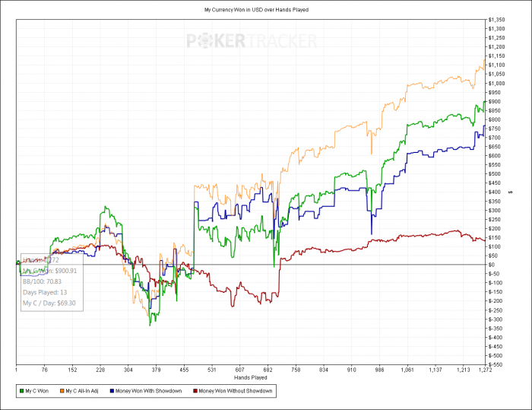
Task: Click the 986 x-axis tick label
Action: pos(379,370)
